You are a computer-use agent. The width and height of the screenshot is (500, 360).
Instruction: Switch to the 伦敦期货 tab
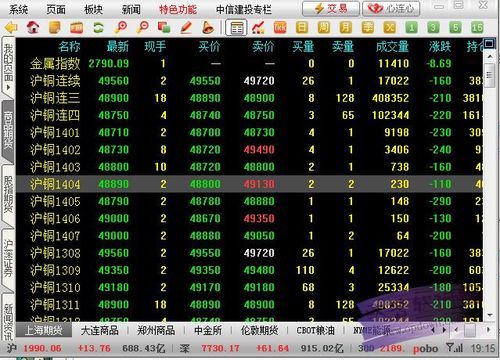click(259, 330)
